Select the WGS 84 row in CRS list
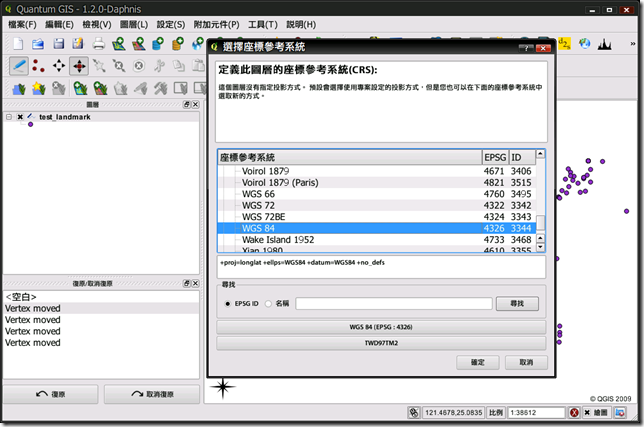 [x=377, y=228]
